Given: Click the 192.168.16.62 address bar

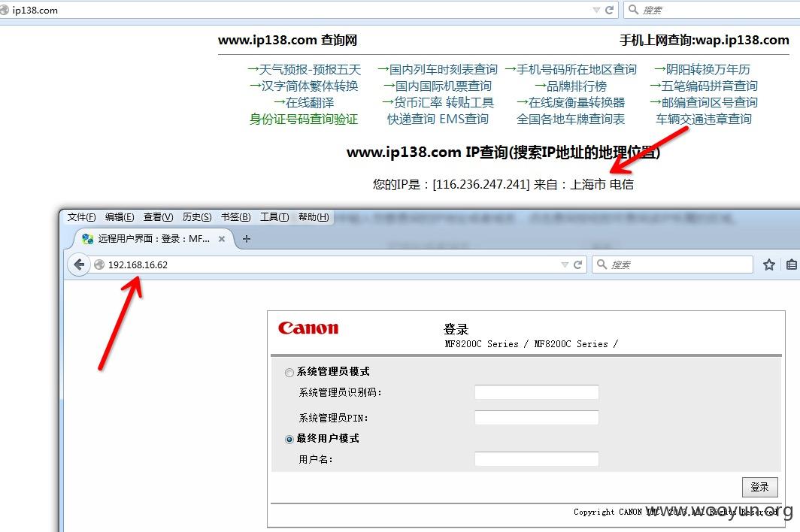Looking at the screenshot, I should tap(326, 264).
